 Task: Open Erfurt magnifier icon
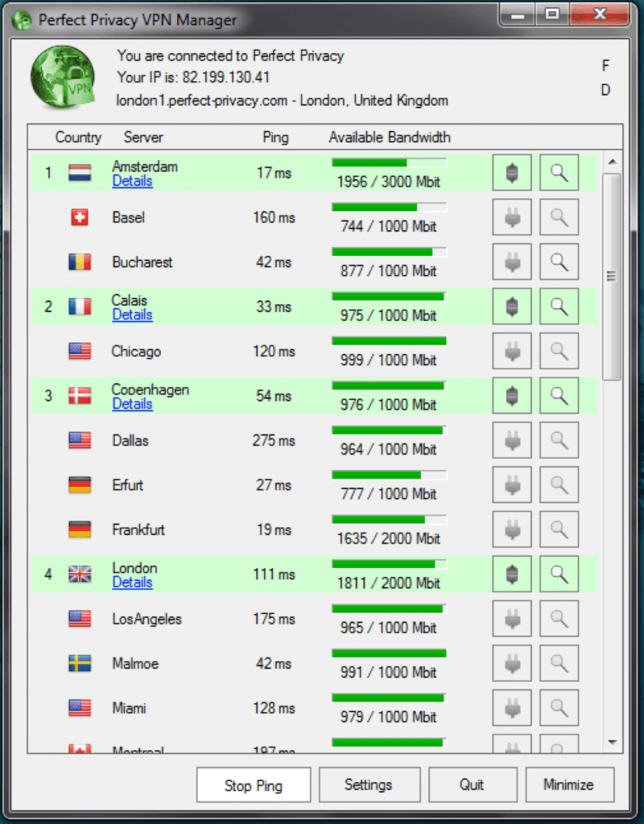[559, 485]
